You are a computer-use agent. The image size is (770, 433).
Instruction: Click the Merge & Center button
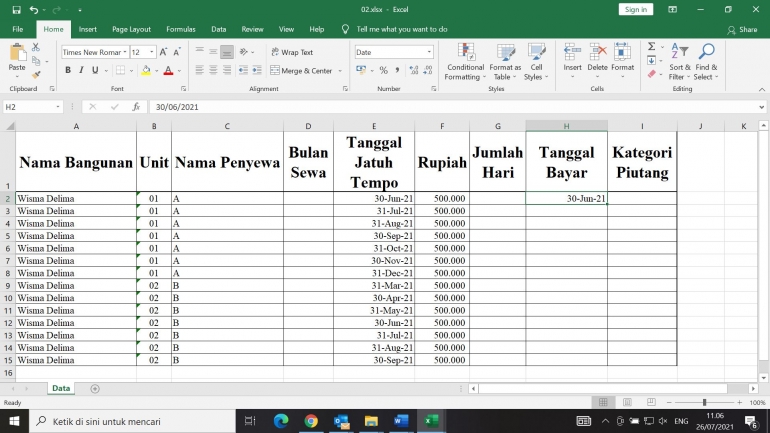coord(302,71)
